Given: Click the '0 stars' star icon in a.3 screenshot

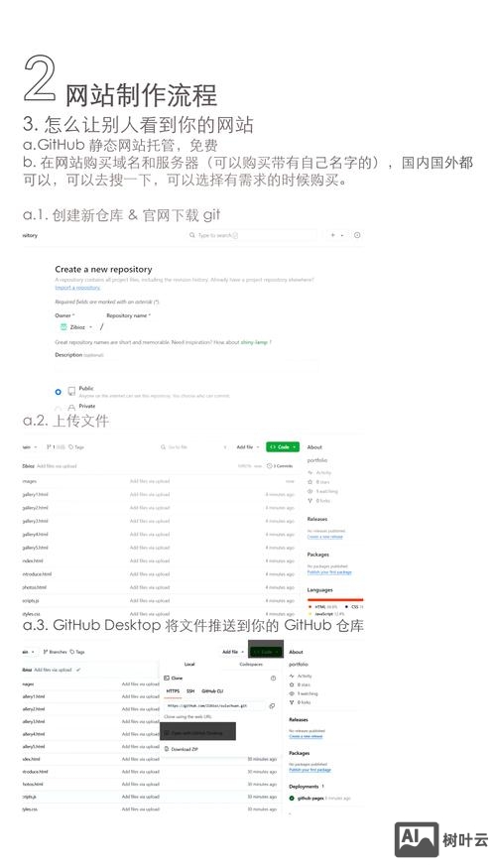Looking at the screenshot, I should coord(292,684).
